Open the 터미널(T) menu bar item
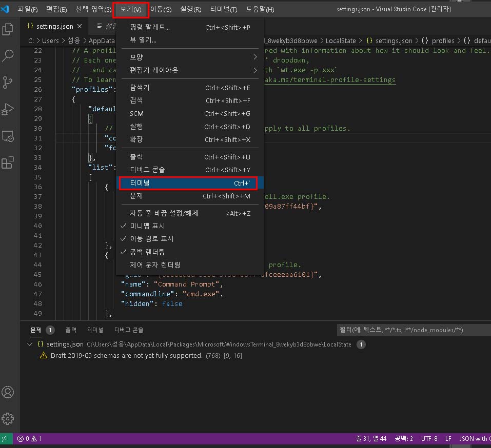Viewport: 491px width, 448px height. [224, 9]
